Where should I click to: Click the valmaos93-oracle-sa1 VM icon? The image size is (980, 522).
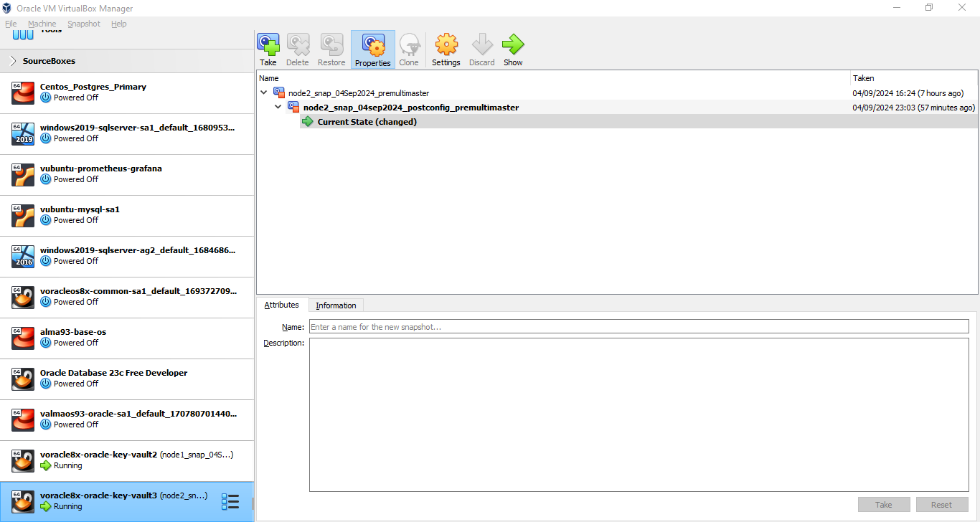[23, 419]
